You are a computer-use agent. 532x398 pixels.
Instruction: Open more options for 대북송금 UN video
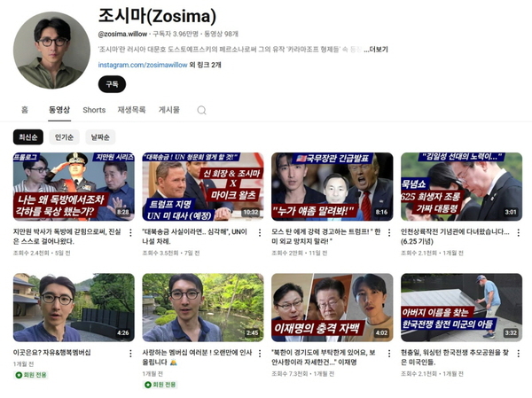point(260,233)
